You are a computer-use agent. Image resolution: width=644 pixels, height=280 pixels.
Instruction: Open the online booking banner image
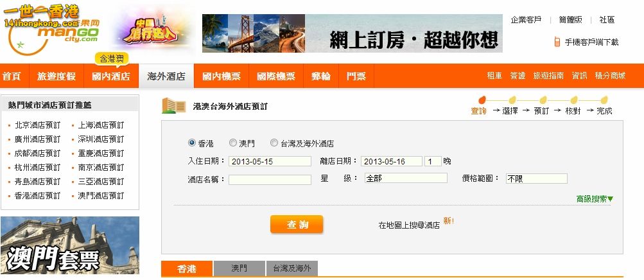(x=352, y=33)
